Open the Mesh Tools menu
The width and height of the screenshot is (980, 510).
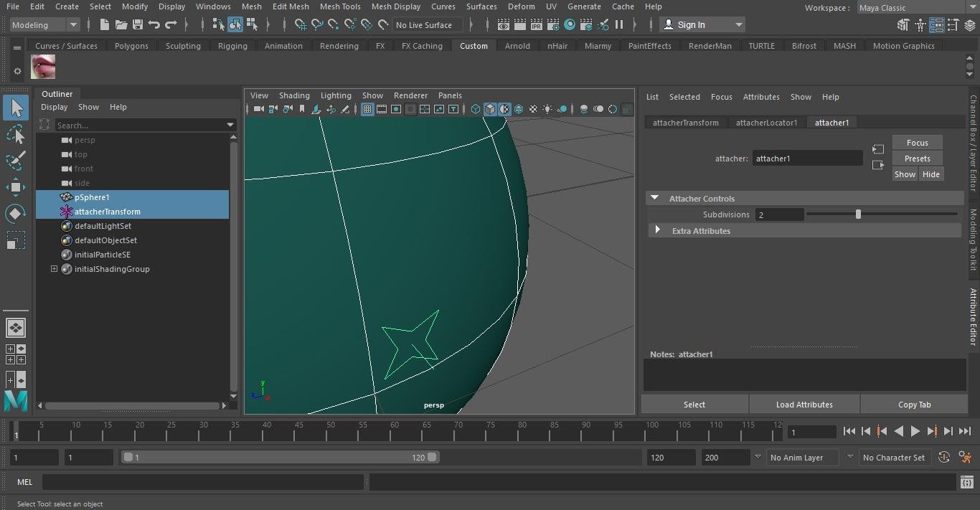(339, 6)
